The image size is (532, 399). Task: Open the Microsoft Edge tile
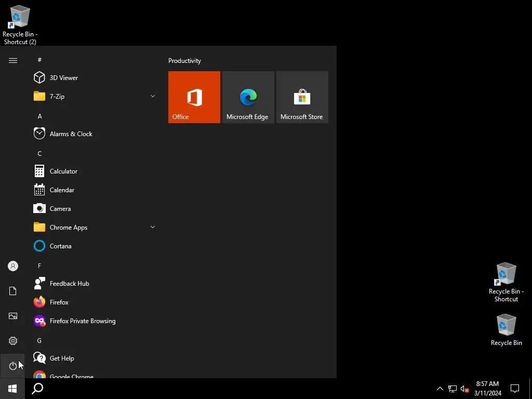tap(248, 97)
